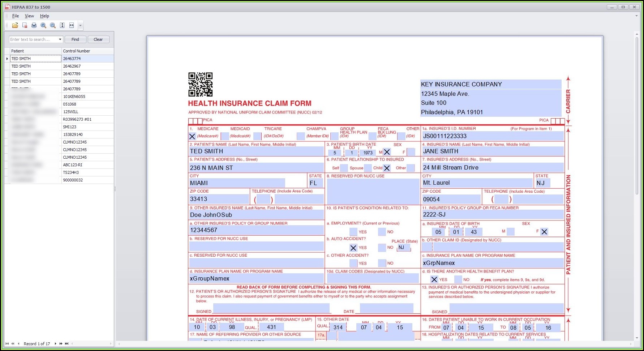The width and height of the screenshot is (644, 351).
Task: Print the claim form using printer icon
Action: tap(34, 25)
